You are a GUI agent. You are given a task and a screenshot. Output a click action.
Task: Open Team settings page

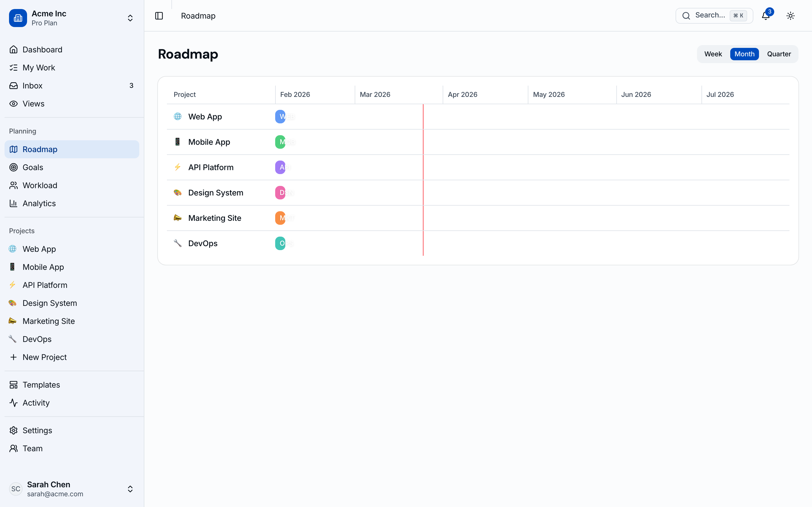32,448
